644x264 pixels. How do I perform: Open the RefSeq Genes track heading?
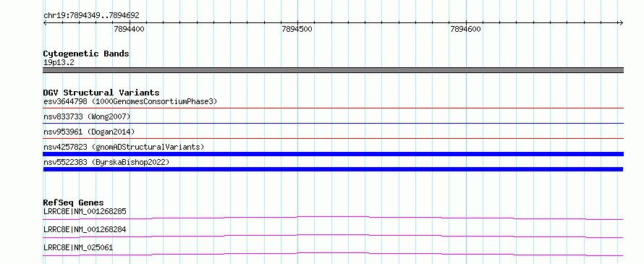[x=74, y=203]
